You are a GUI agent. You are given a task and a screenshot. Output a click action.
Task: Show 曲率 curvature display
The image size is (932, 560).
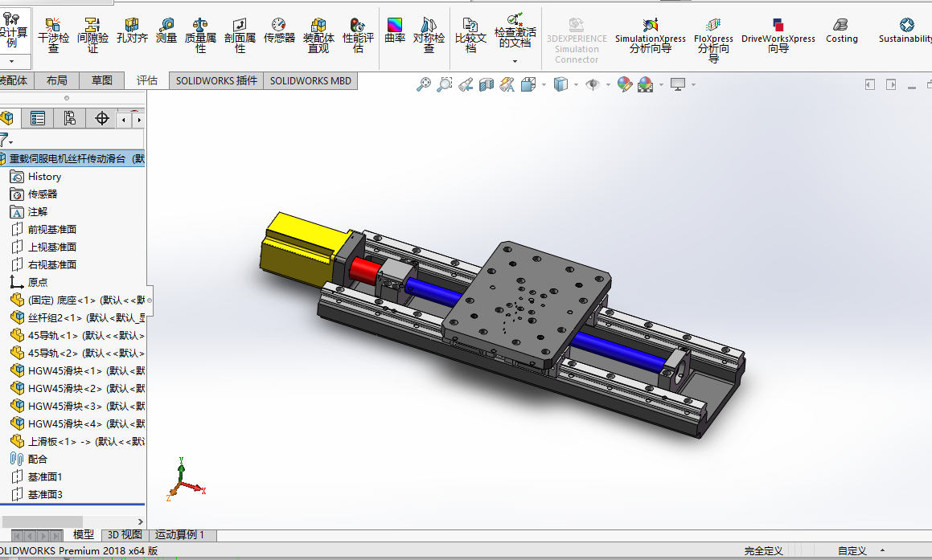click(x=395, y=31)
